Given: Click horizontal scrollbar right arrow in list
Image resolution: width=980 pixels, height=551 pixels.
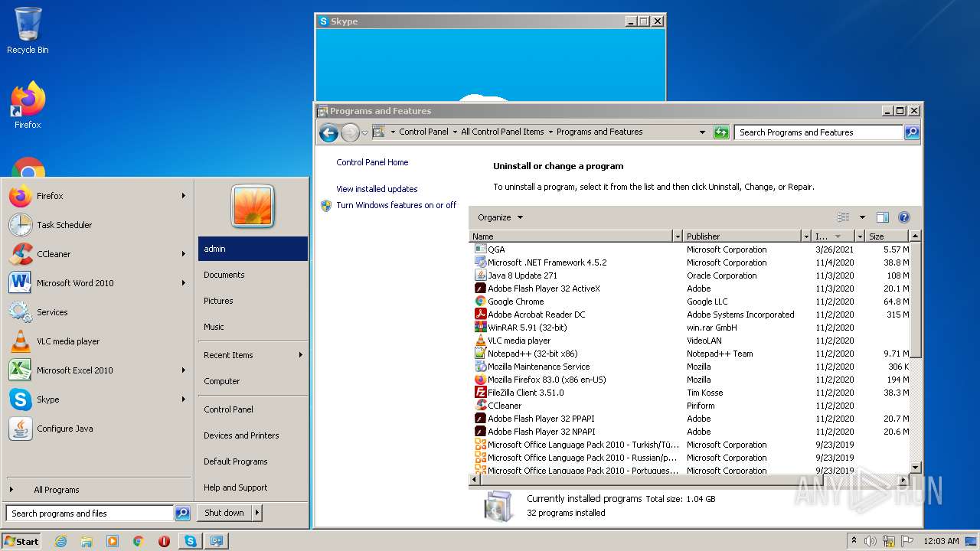Looking at the screenshot, I should 903,479.
